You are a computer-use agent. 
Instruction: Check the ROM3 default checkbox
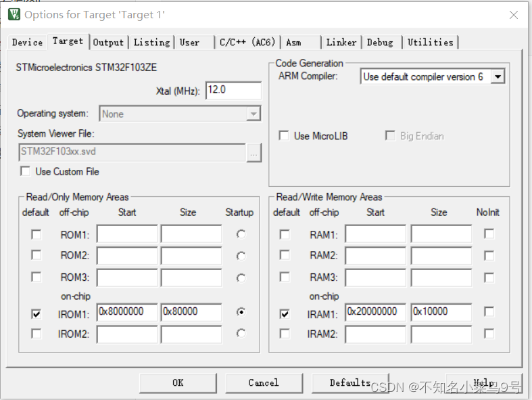pos(36,277)
